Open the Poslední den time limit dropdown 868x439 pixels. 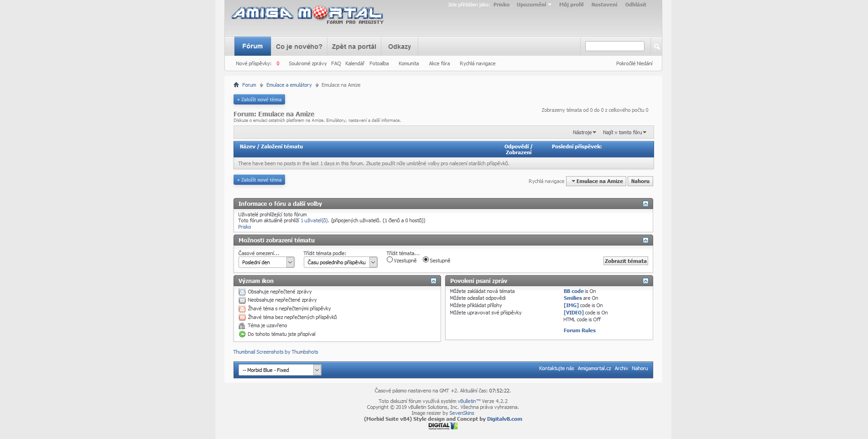click(x=266, y=262)
